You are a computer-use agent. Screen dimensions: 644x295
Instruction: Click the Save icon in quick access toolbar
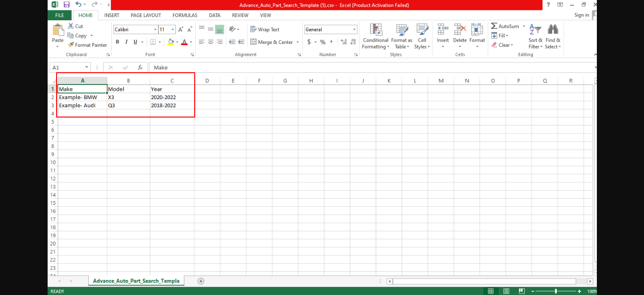[x=66, y=5]
